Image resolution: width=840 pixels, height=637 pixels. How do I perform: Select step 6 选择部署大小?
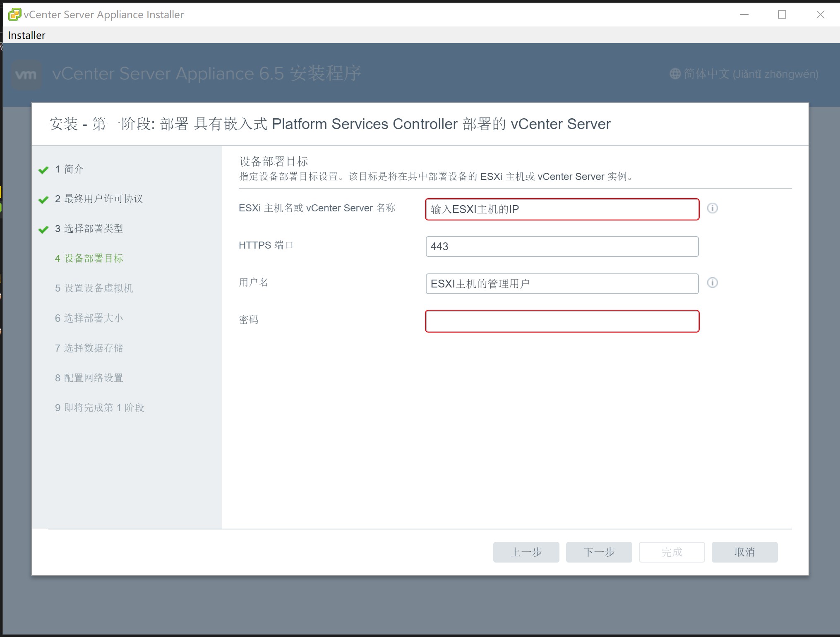[x=89, y=318]
